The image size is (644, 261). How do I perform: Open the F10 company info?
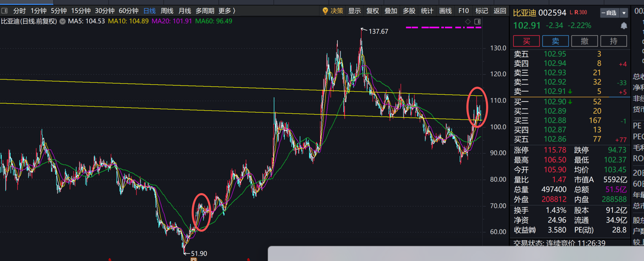coord(463,10)
